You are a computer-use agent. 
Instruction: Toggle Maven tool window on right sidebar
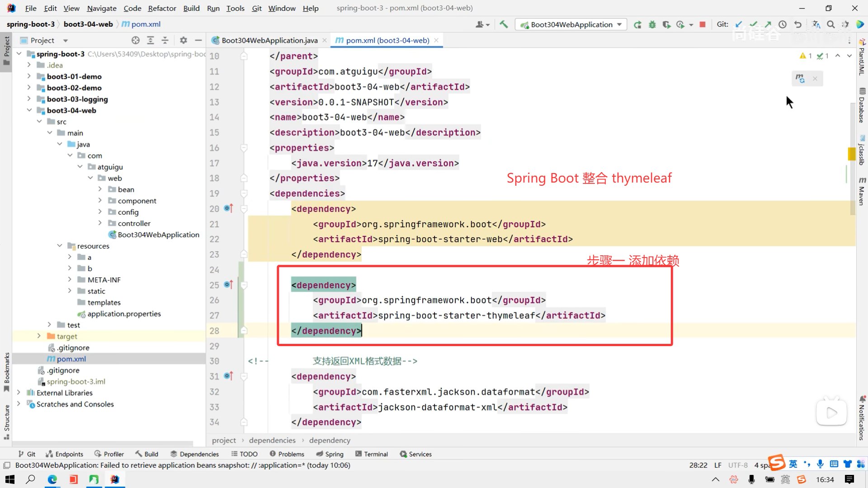(x=862, y=191)
